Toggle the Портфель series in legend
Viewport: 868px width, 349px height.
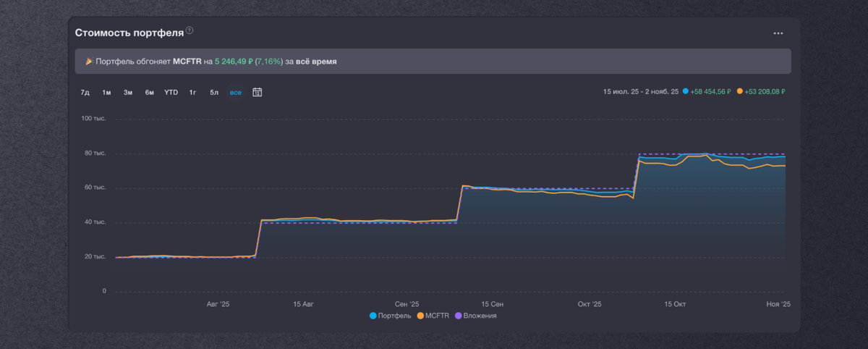(x=391, y=316)
